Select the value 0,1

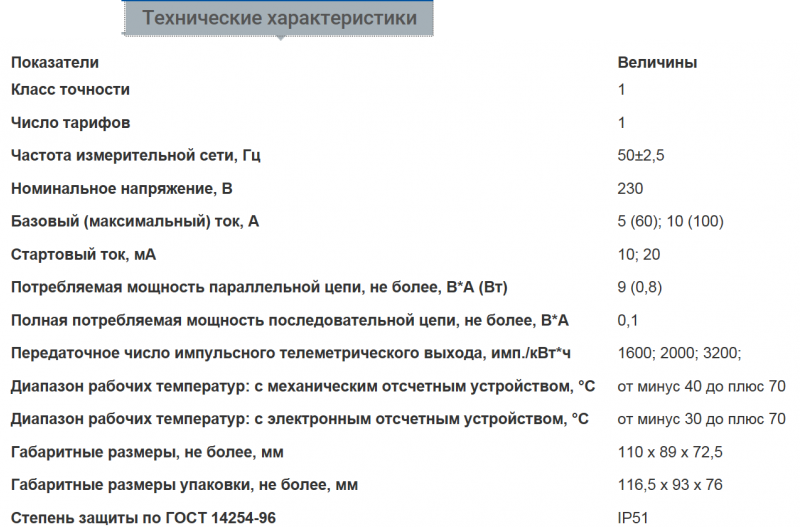(628, 320)
